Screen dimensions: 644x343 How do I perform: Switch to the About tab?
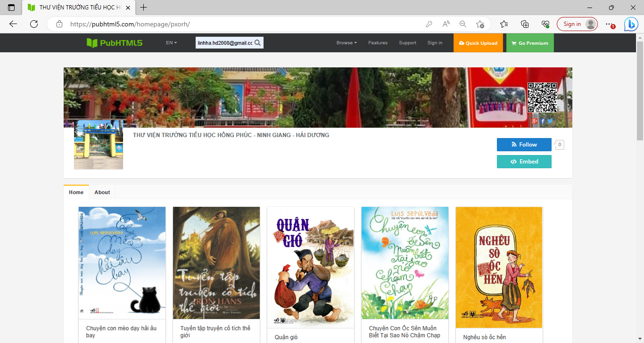[102, 192]
